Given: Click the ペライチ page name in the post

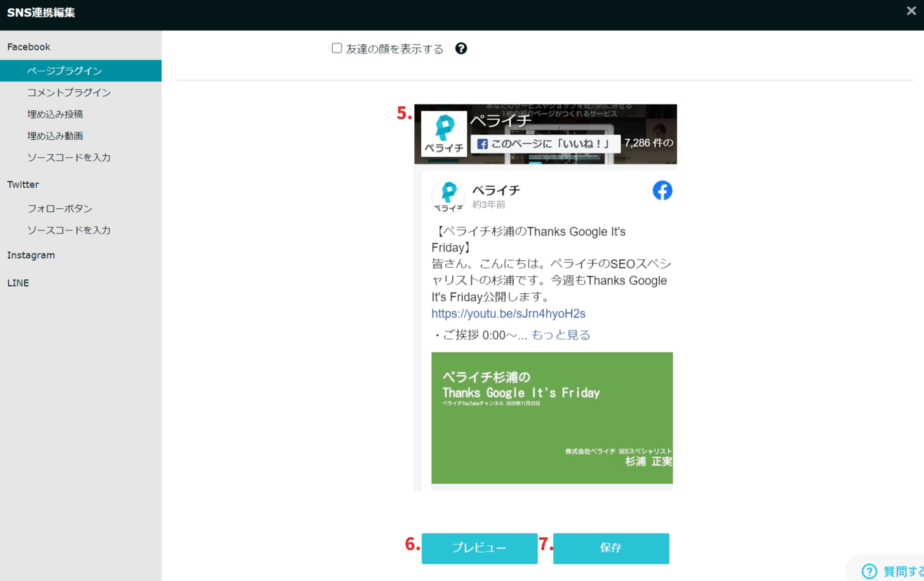Looking at the screenshot, I should (496, 190).
